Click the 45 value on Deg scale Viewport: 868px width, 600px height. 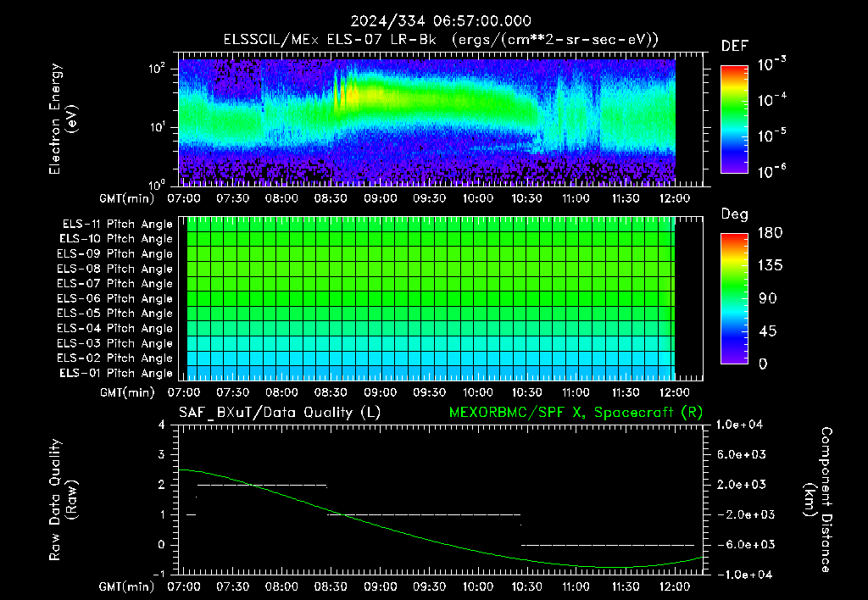[768, 331]
